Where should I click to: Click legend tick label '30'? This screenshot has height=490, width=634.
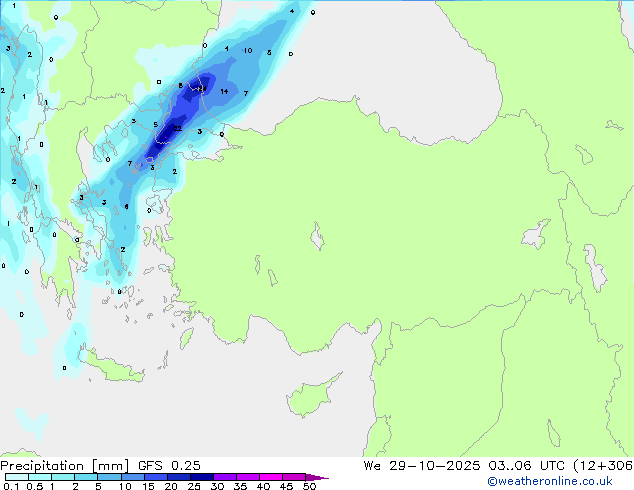pyautogui.click(x=217, y=486)
